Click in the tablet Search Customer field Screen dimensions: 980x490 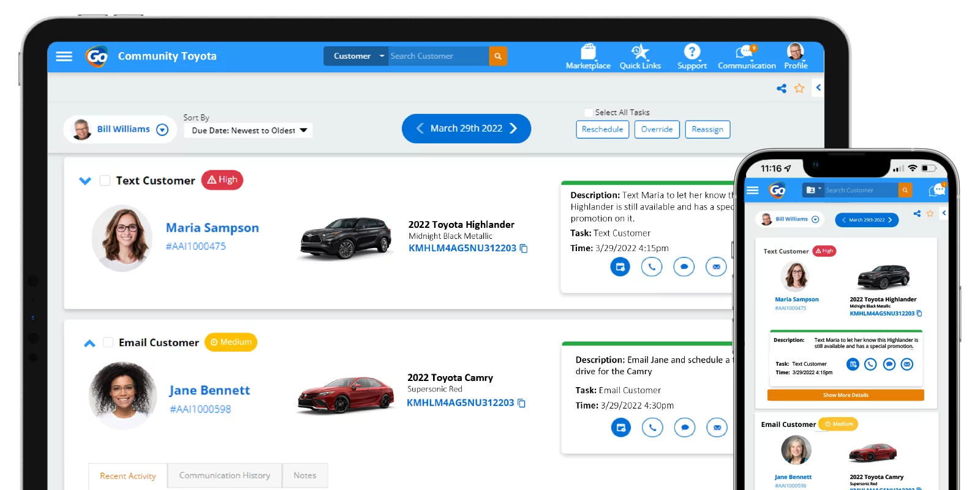click(x=439, y=56)
